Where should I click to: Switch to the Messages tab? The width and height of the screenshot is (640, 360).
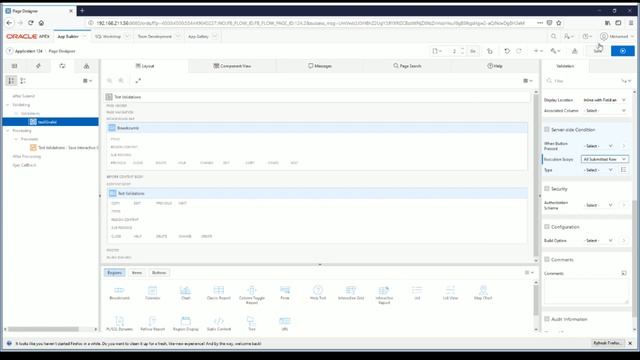pos(320,66)
